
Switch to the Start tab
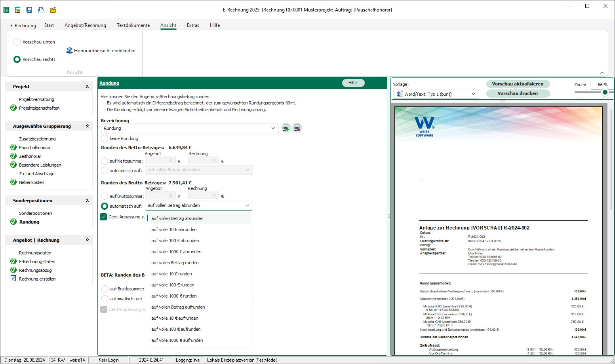[49, 25]
